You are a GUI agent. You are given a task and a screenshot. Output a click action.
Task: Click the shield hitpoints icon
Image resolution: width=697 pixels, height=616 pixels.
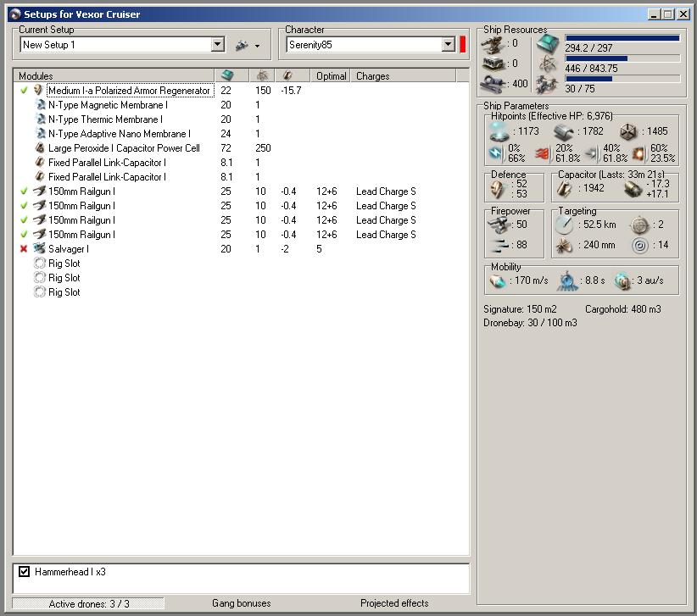pyautogui.click(x=499, y=131)
